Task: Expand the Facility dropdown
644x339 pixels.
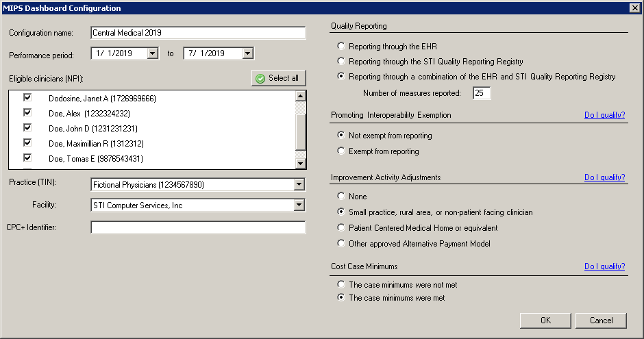Action: pyautogui.click(x=299, y=205)
